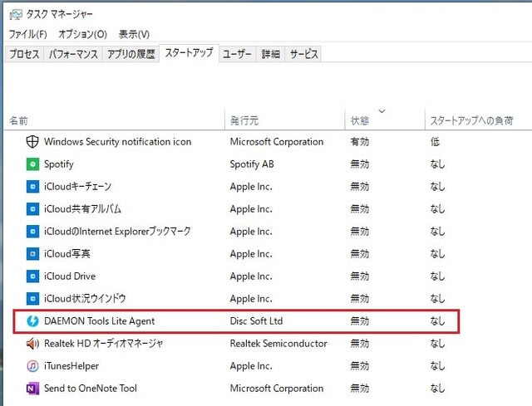Click the Windows Security shield icon

click(x=32, y=142)
